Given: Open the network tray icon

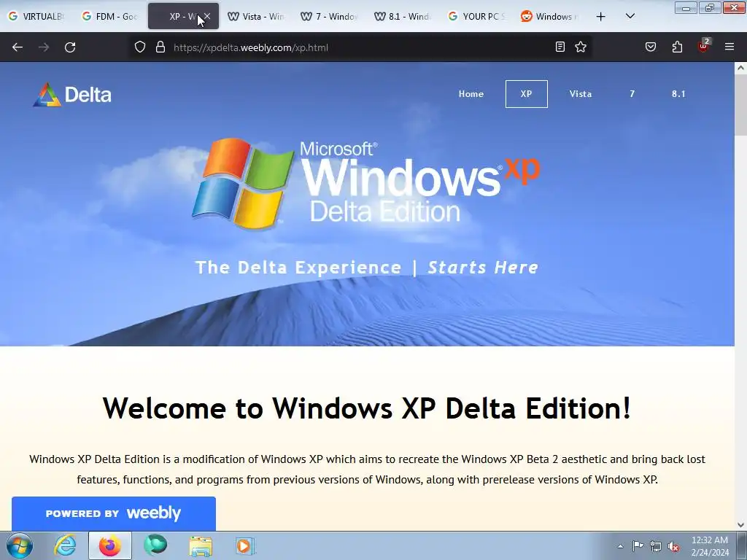Looking at the screenshot, I should tap(656, 546).
